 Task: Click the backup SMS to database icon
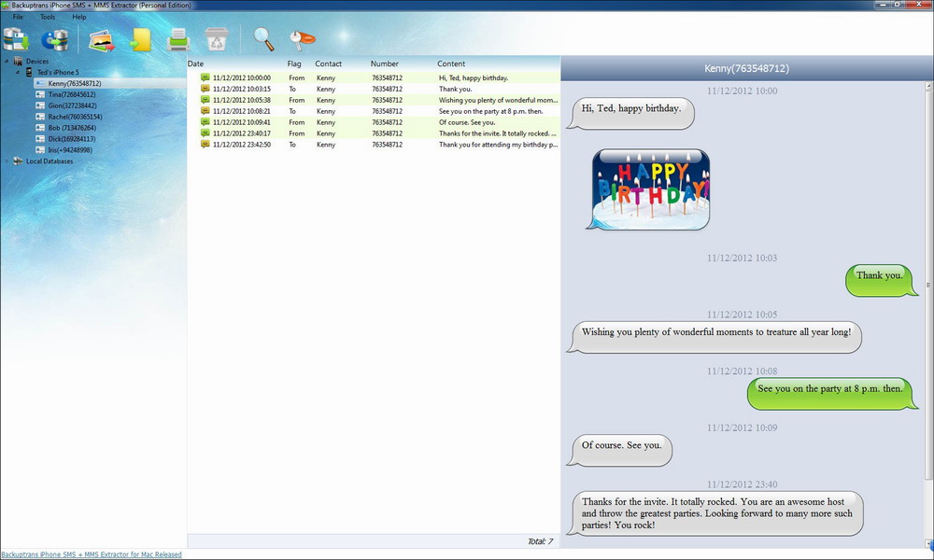pyautogui.click(x=15, y=38)
